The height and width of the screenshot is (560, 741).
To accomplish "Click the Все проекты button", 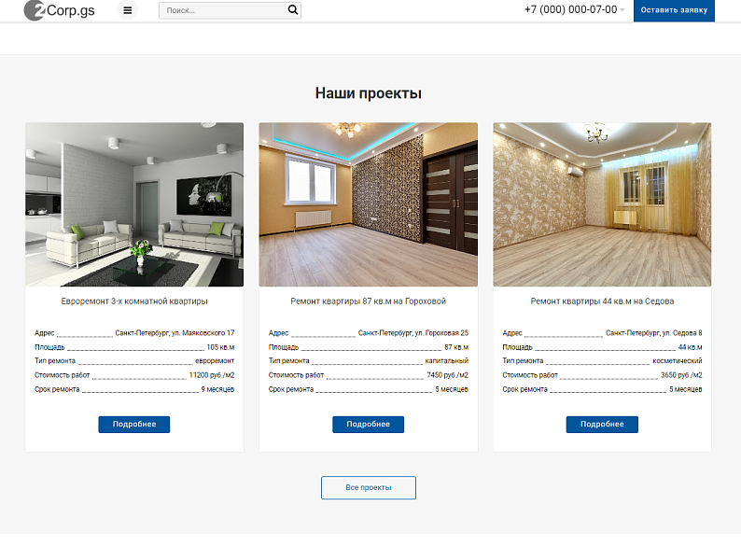I will [x=368, y=488].
